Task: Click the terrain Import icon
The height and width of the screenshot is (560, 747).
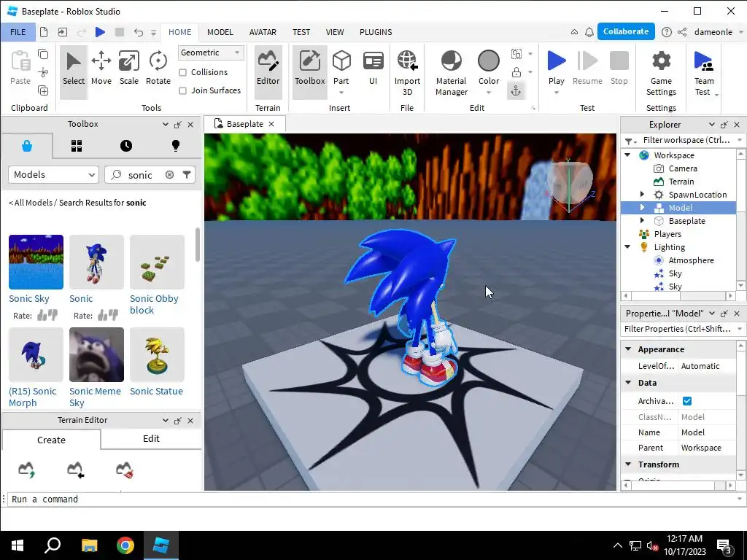Action: click(x=75, y=470)
